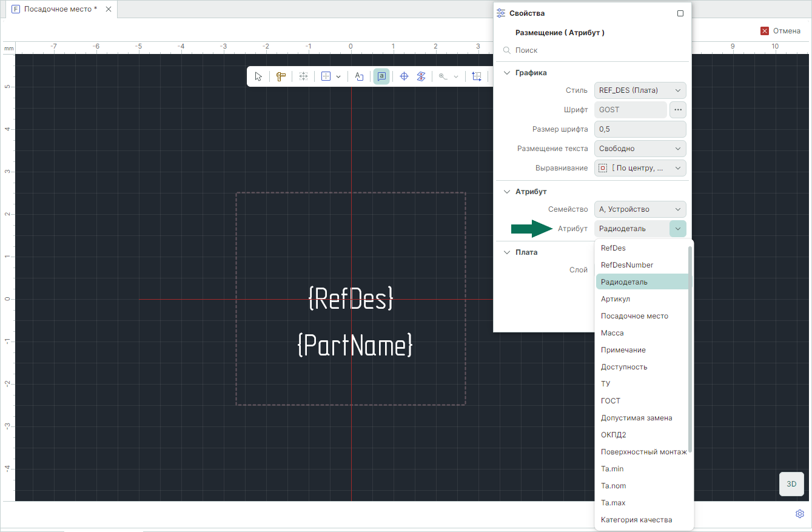Open the Семейство dropdown
812x532 pixels.
(x=640, y=209)
